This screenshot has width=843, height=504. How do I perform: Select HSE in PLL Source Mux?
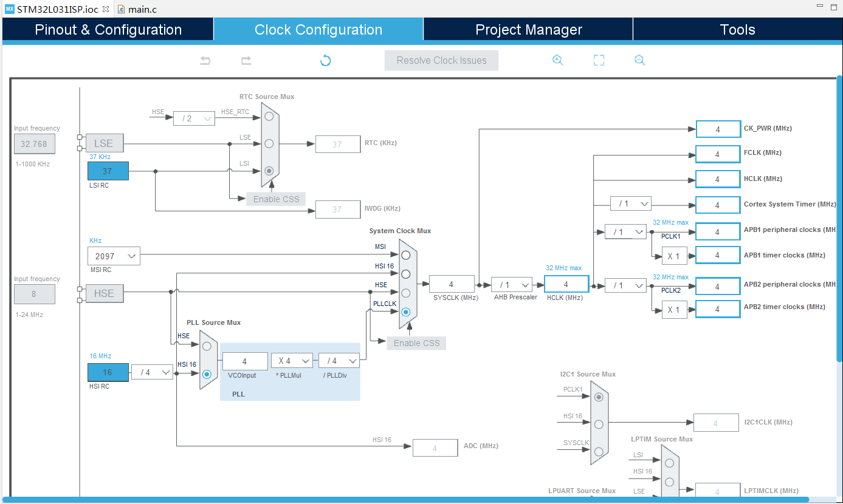click(x=207, y=346)
